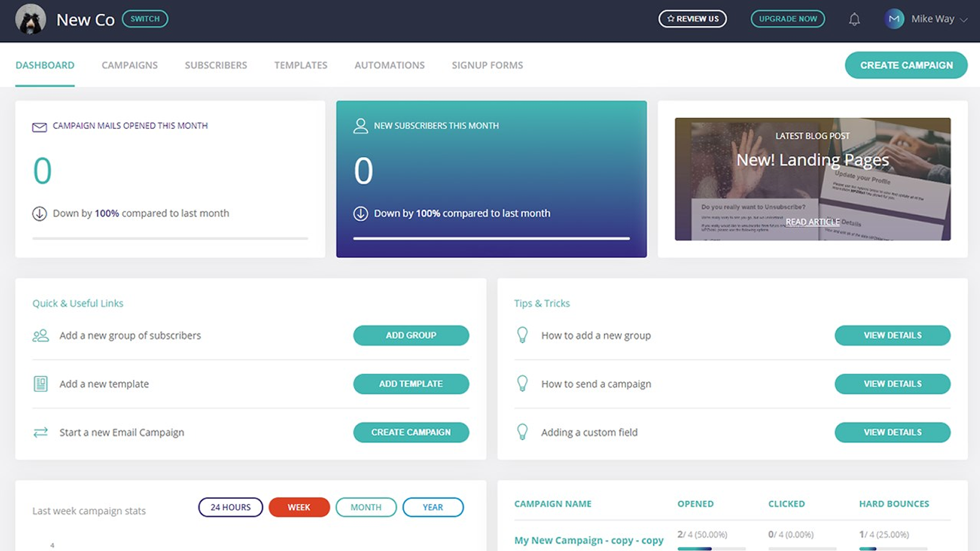
Task: Click the New Co bear logo avatar
Action: pos(31,20)
